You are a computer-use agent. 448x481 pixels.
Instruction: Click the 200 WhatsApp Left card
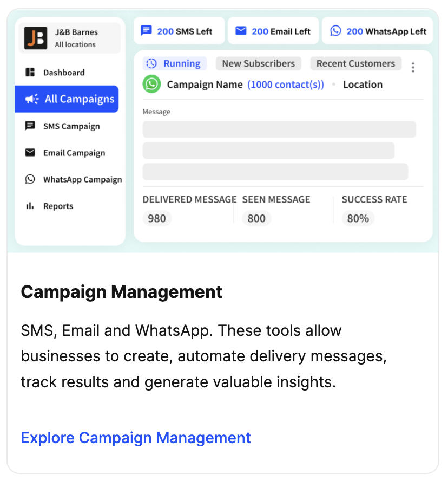tap(379, 31)
